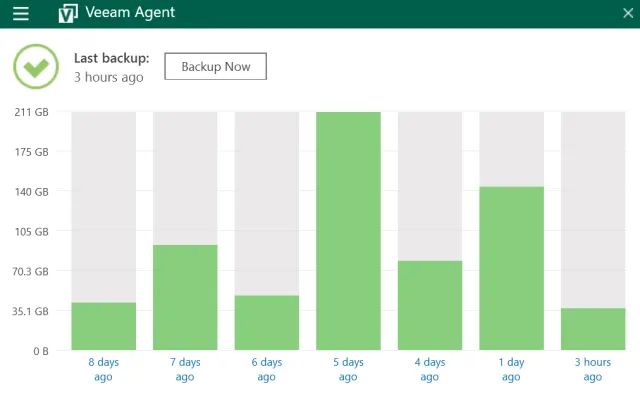Image resolution: width=640 pixels, height=412 pixels.
Task: Open the '3 hours ago' link label
Action: [593, 369]
